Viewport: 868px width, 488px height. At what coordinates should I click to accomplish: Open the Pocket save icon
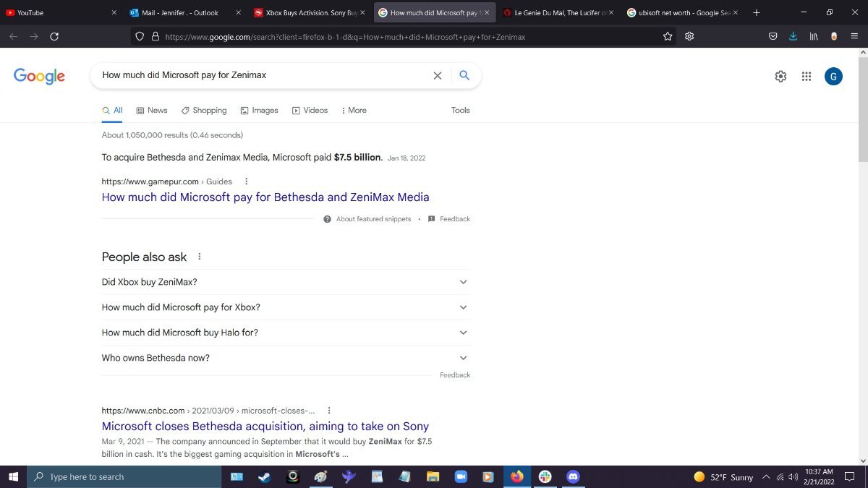click(773, 36)
